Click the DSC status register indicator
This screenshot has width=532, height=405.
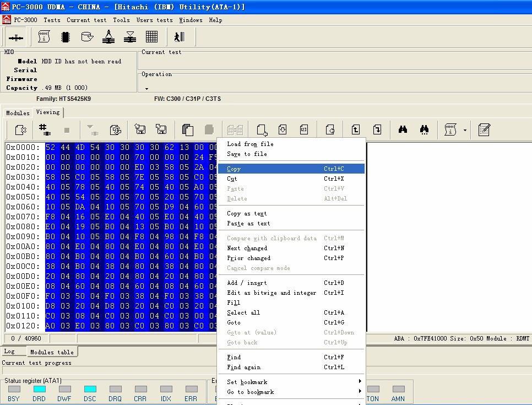point(90,390)
